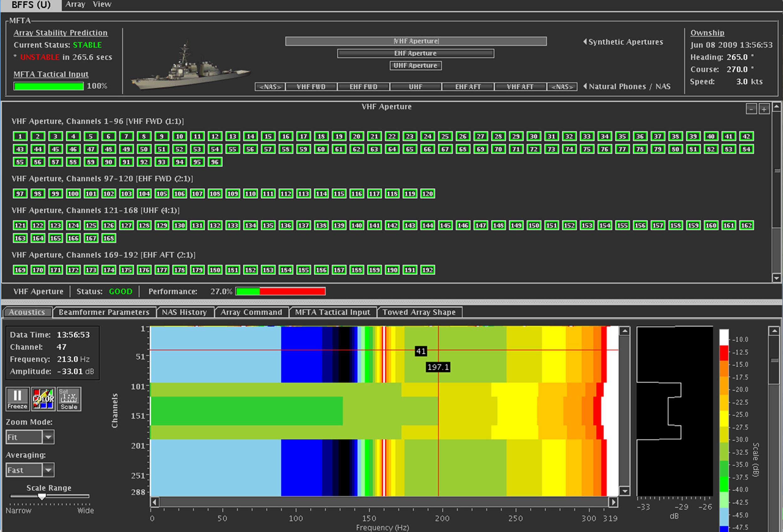This screenshot has height=532, width=783.
Task: Select the EHF FWD segment
Action: pos(363,87)
